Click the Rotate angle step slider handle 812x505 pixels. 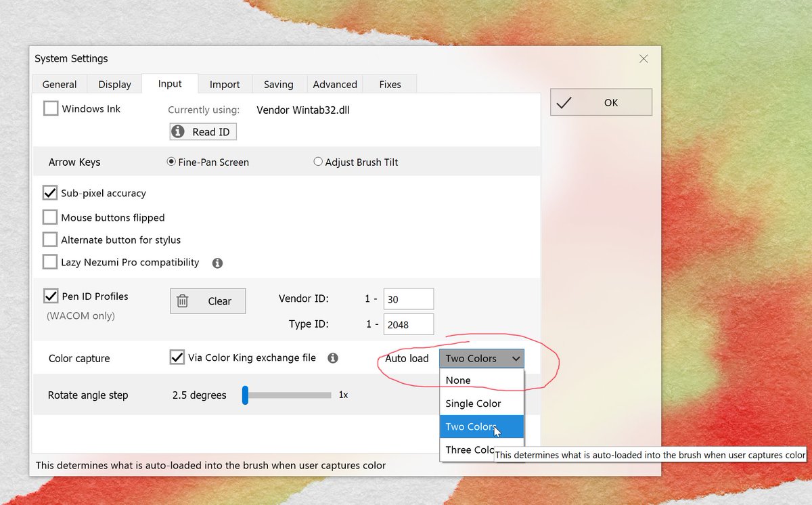(x=246, y=395)
